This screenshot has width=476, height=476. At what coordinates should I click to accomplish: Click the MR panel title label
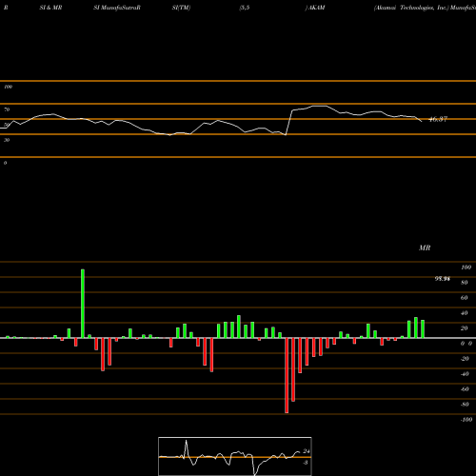pyautogui.click(x=425, y=248)
